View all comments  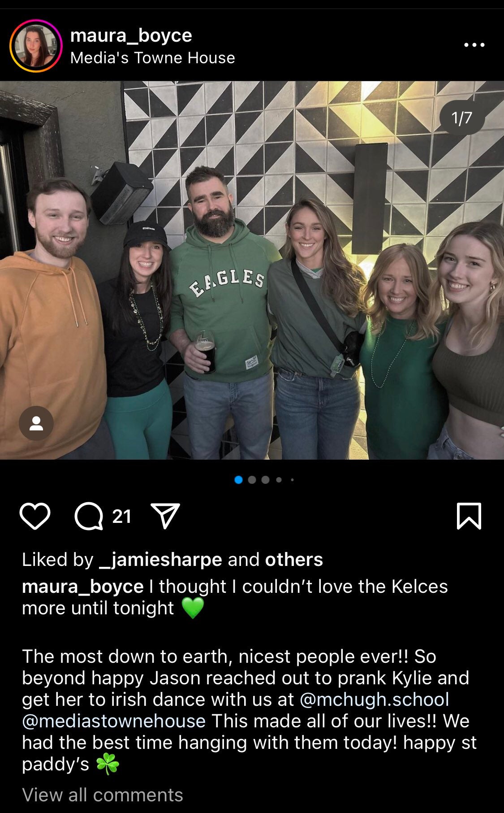(103, 795)
